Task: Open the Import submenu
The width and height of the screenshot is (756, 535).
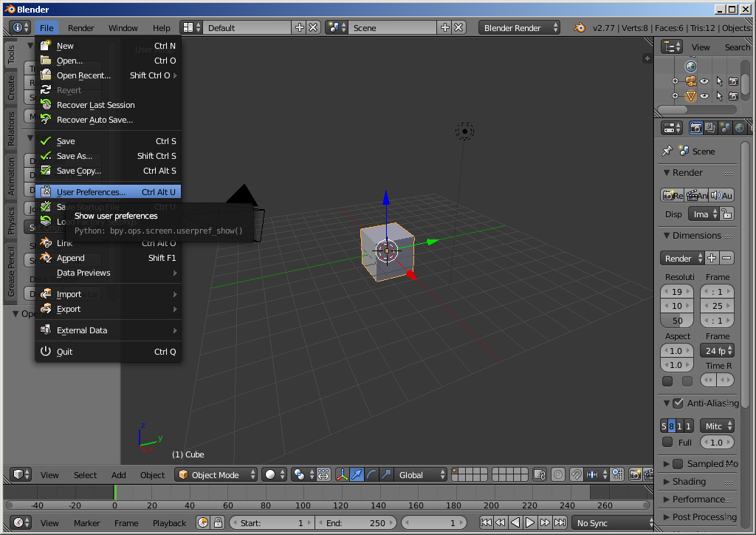Action: (x=108, y=294)
